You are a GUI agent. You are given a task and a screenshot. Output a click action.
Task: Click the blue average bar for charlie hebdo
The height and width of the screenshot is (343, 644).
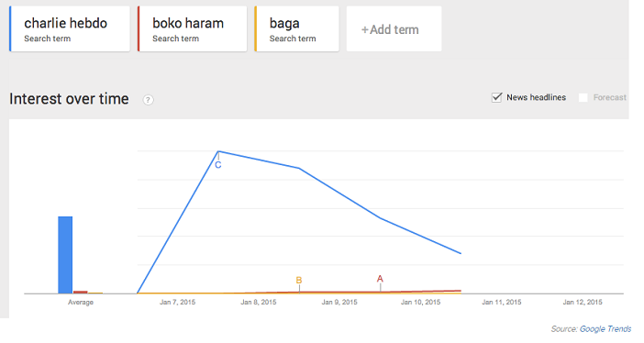pyautogui.click(x=65, y=255)
